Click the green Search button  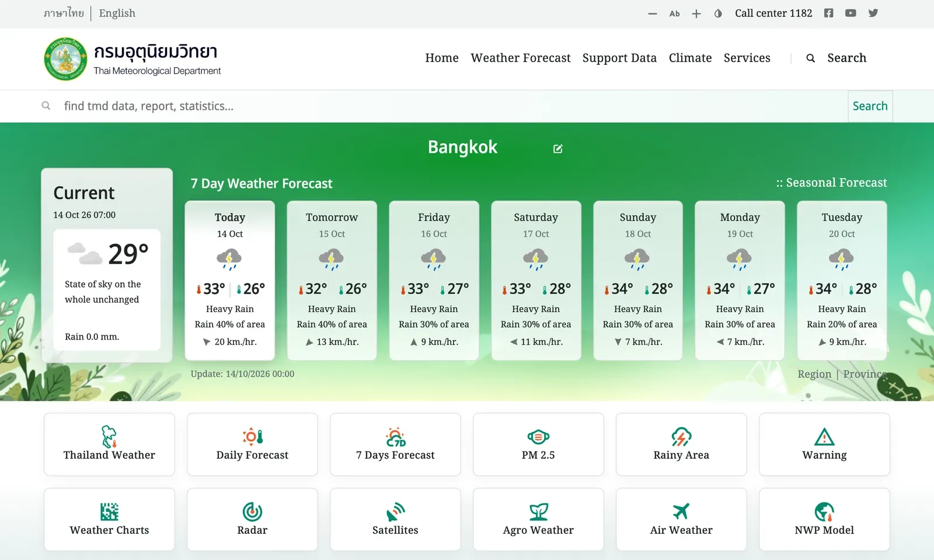click(870, 106)
